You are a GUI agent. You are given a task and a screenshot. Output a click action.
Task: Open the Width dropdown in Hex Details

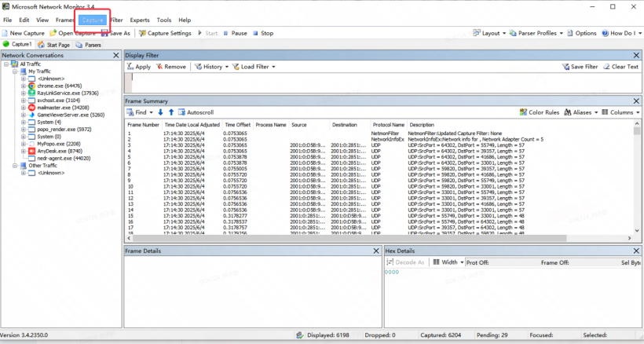(x=448, y=262)
